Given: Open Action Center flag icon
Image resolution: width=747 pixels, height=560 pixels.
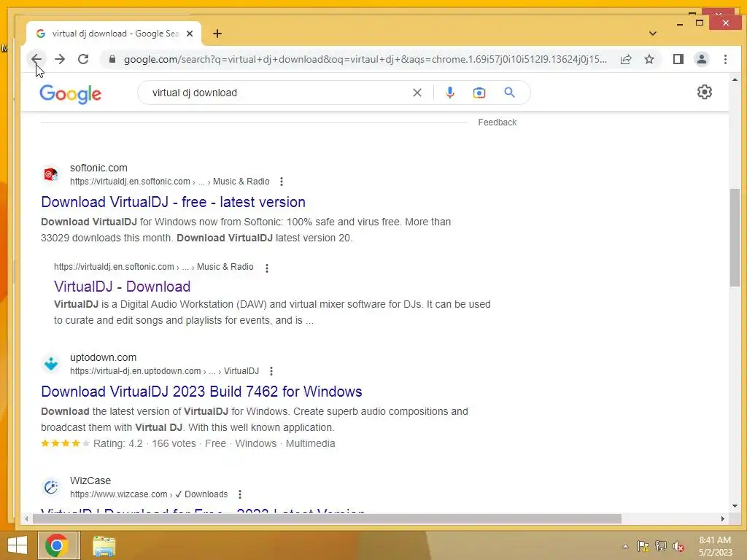Looking at the screenshot, I should pos(643,546).
